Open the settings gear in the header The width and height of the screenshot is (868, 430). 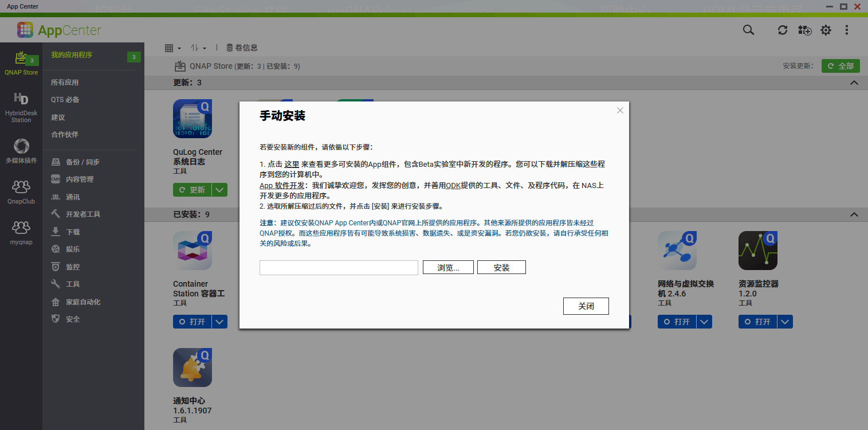(x=826, y=30)
